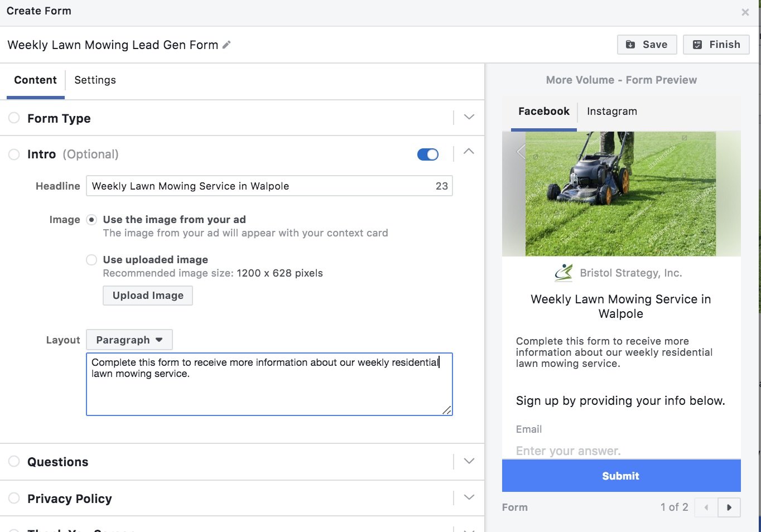Click the left arrow on the preview image
The image size is (761, 532).
(x=521, y=151)
